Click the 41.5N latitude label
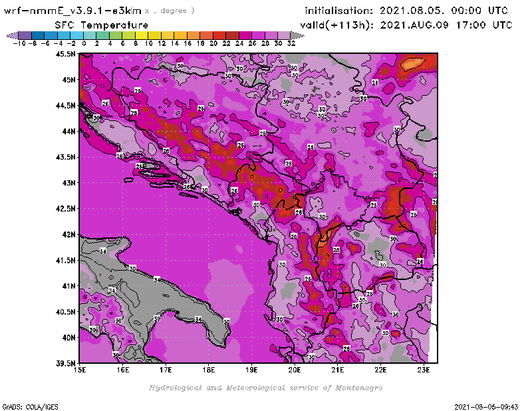 (x=65, y=260)
